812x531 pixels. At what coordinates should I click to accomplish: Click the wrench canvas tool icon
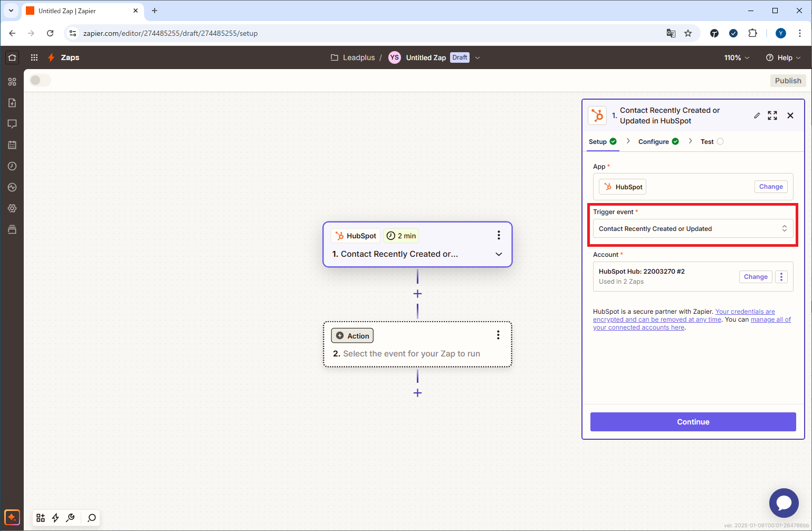coord(70,518)
